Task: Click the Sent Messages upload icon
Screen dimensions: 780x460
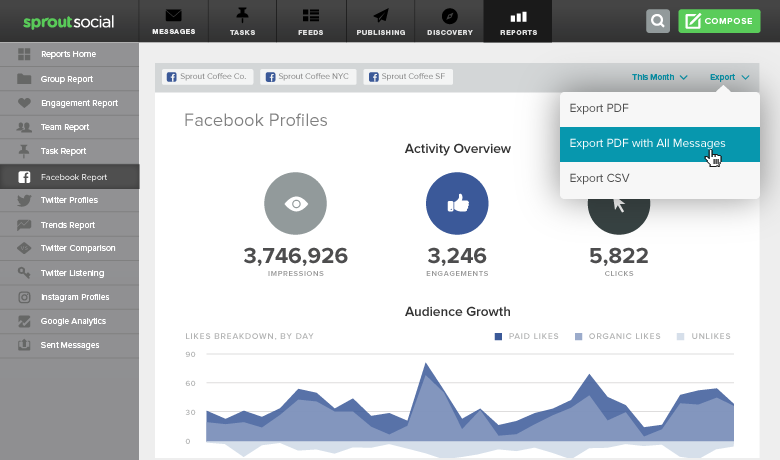Action: coord(24,345)
